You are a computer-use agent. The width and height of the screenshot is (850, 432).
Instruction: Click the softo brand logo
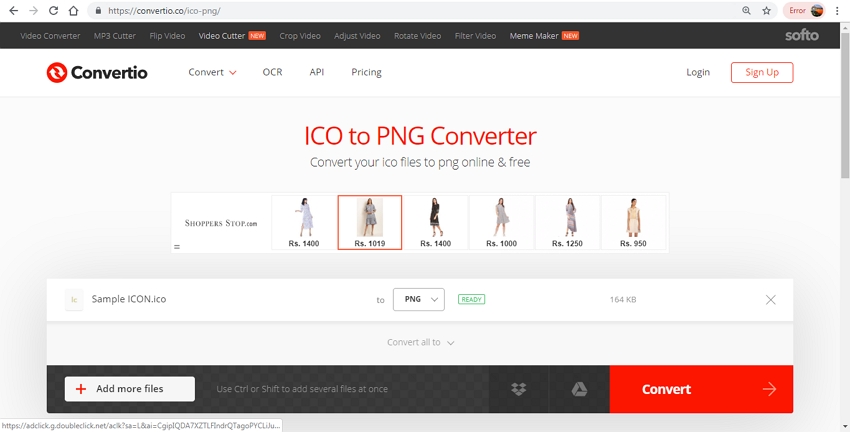coord(801,36)
